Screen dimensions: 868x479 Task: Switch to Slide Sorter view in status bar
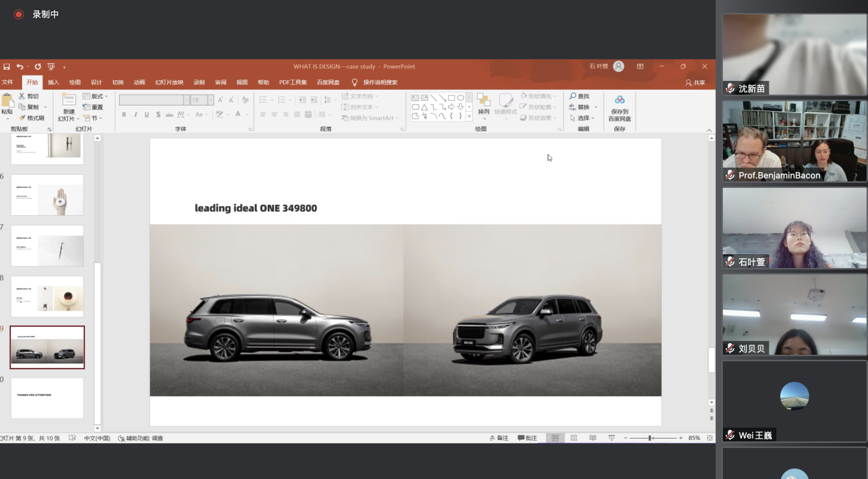573,438
